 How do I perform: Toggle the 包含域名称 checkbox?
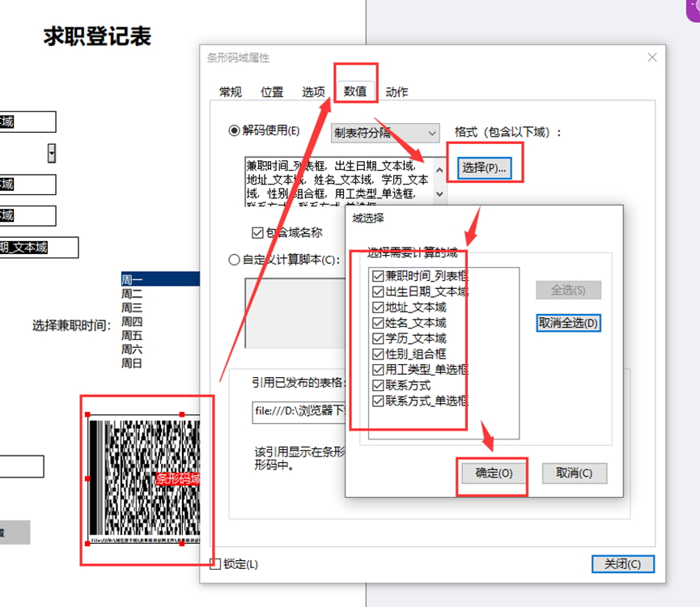258,233
